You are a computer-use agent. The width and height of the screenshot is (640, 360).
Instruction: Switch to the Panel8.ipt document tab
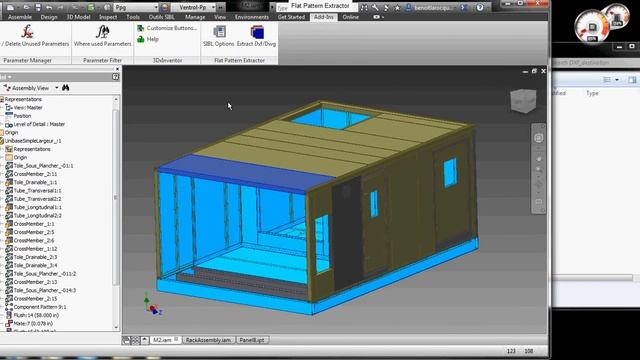pyautogui.click(x=252, y=340)
